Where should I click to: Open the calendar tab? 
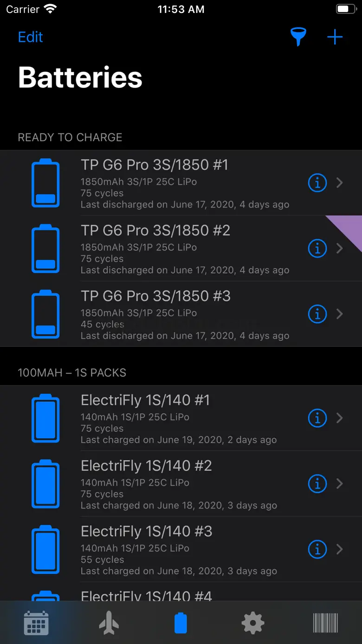tap(36, 623)
